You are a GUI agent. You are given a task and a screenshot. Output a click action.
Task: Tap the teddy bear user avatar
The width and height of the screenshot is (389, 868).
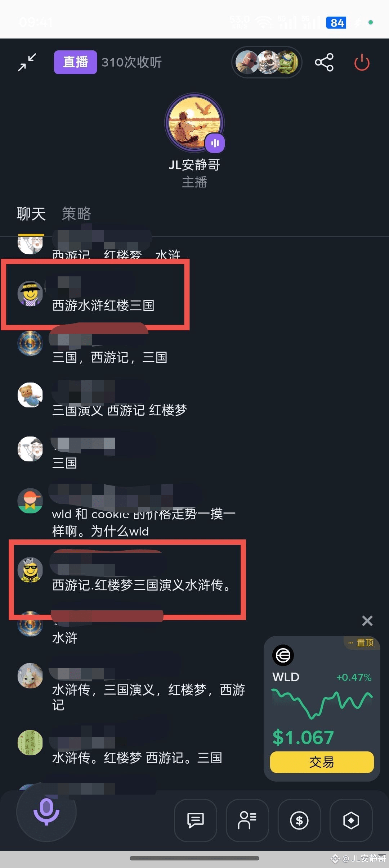point(30,395)
